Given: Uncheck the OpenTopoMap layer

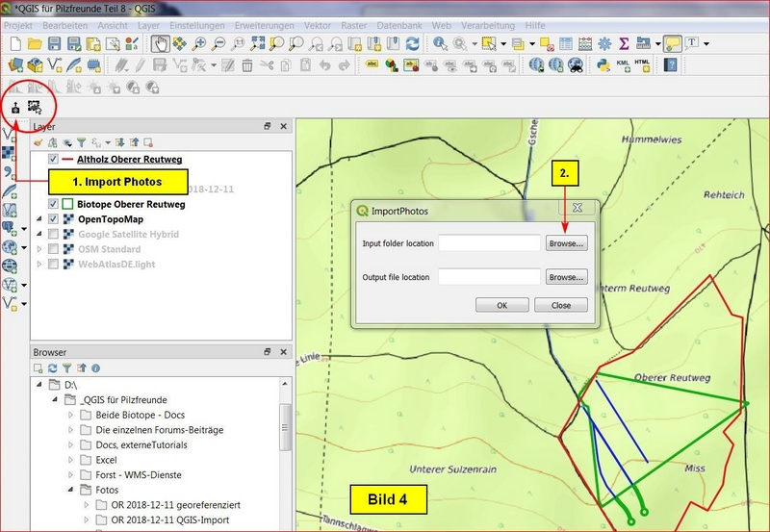Looking at the screenshot, I should tap(53, 219).
